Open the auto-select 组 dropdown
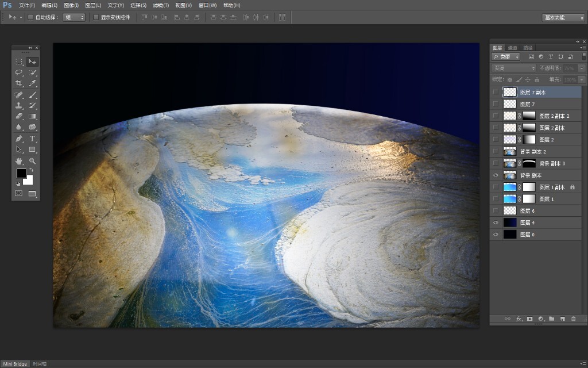588x368 pixels. tap(74, 17)
